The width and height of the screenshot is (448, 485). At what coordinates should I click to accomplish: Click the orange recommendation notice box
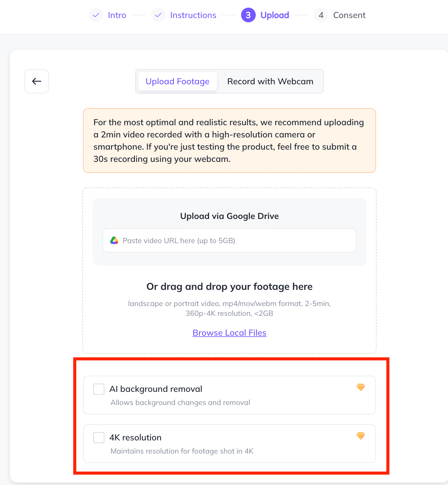tap(229, 140)
